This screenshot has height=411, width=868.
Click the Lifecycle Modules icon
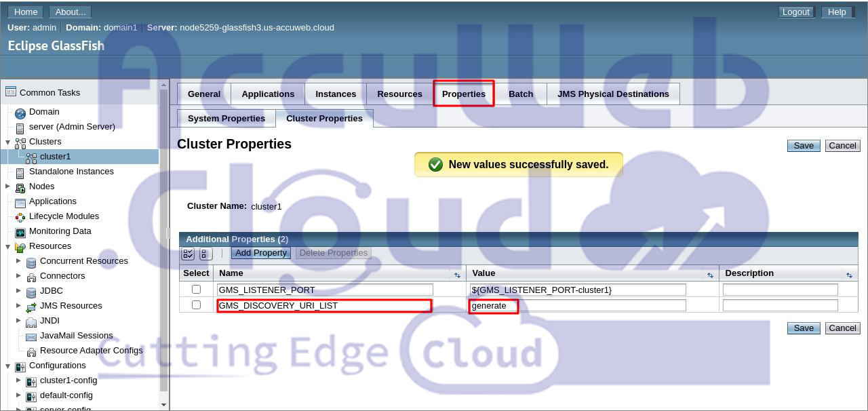tap(20, 217)
